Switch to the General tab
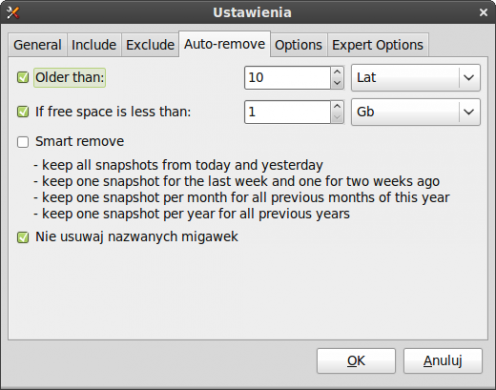This screenshot has height=390, width=496. pyautogui.click(x=38, y=45)
